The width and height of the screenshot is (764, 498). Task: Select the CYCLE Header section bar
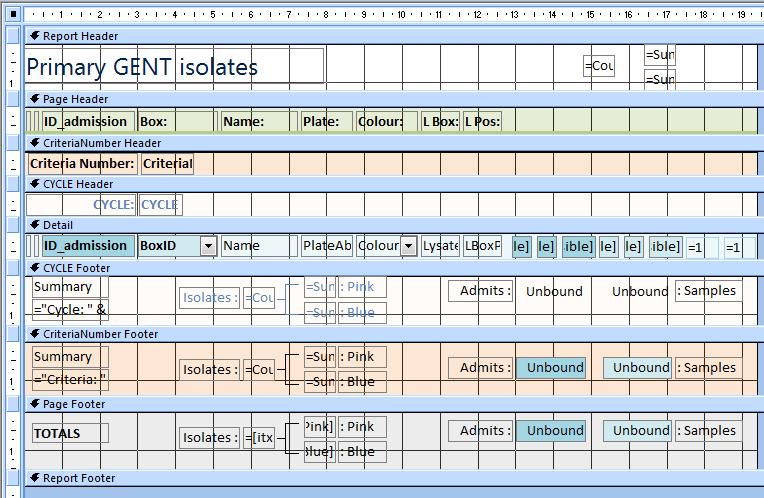pyautogui.click(x=394, y=184)
